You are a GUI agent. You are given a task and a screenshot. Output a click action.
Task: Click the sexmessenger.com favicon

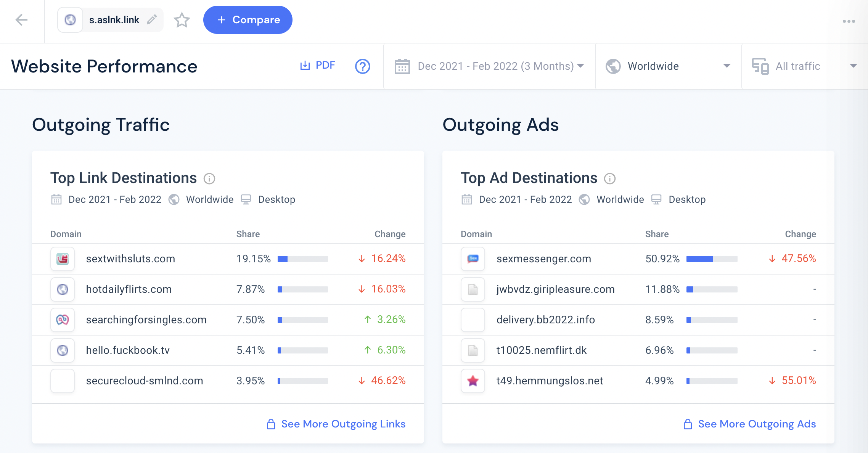tap(473, 259)
